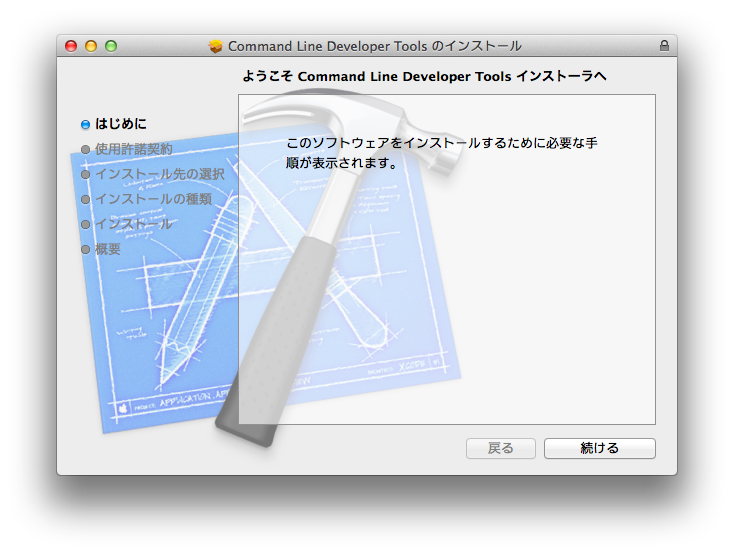Click the gray bullet beside 概要
The width and height of the screenshot is (734, 554).
pos(86,250)
